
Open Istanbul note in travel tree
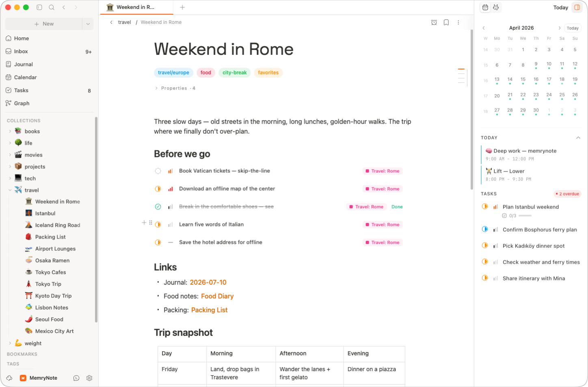(x=45, y=213)
